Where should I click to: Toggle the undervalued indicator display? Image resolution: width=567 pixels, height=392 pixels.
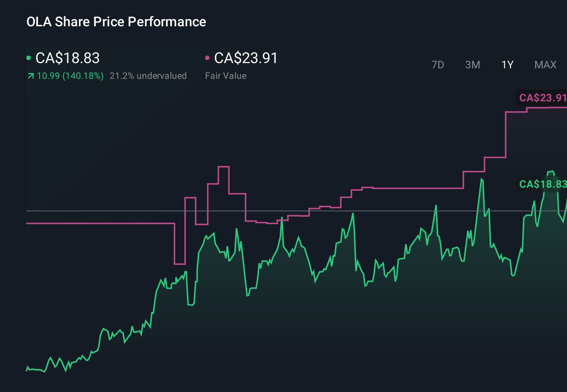[148, 75]
